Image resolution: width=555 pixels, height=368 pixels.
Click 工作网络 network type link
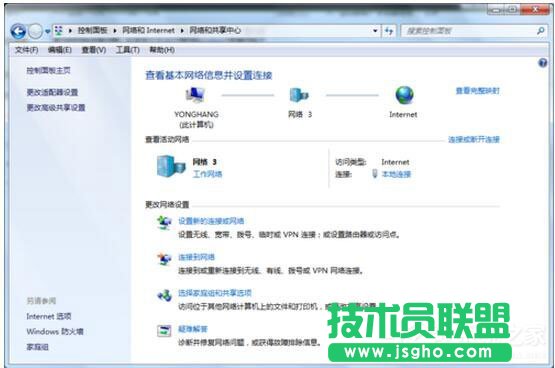[x=207, y=174]
